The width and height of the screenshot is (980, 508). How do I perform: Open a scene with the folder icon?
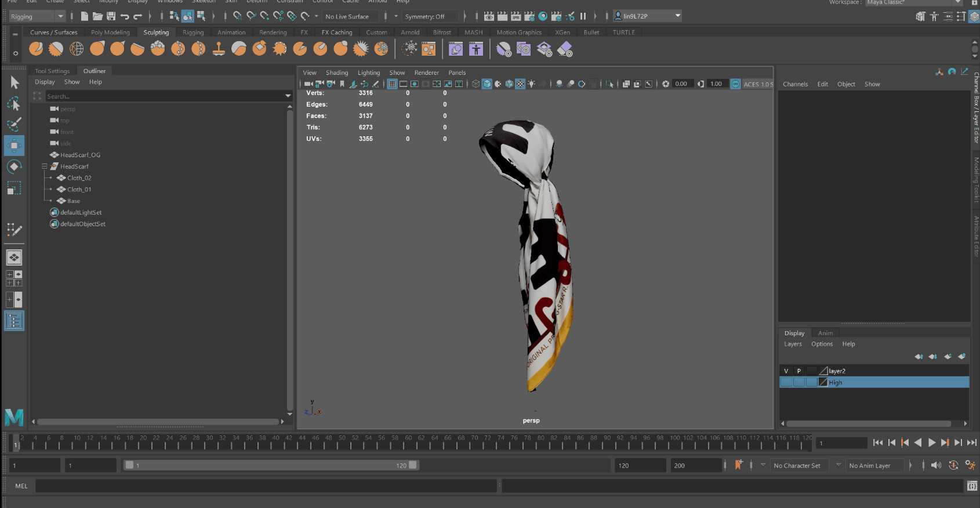point(98,16)
